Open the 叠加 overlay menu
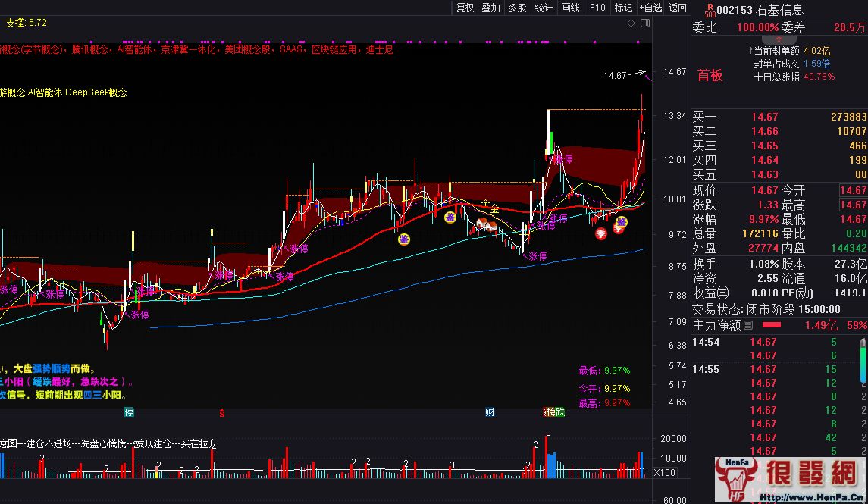 (x=490, y=8)
